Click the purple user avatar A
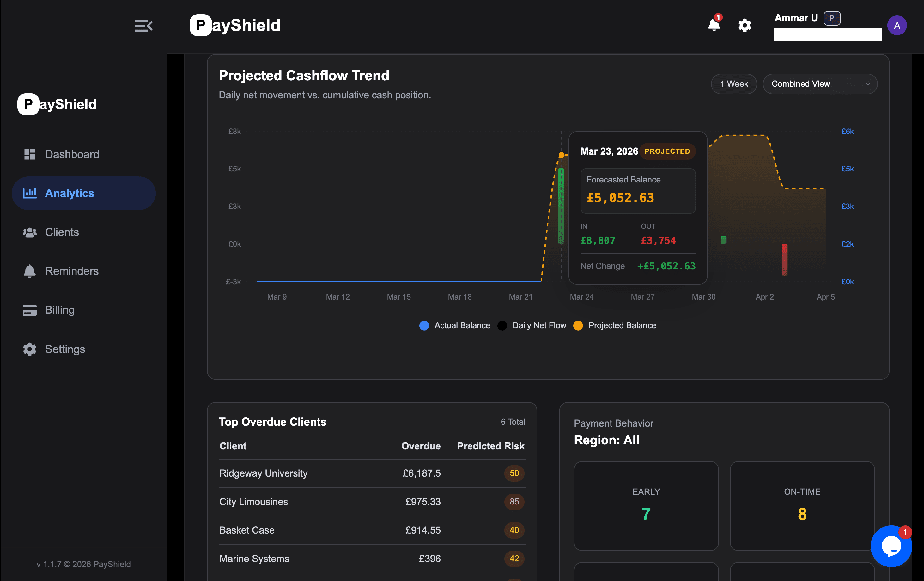The width and height of the screenshot is (924, 581). click(897, 25)
